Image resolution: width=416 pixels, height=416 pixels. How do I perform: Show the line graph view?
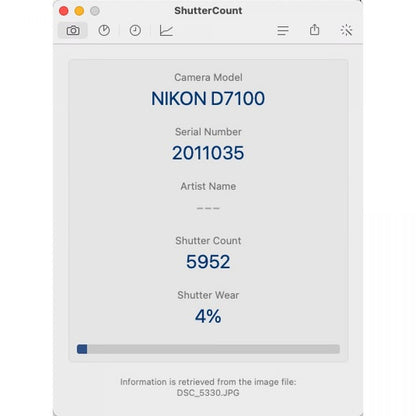coord(166,31)
